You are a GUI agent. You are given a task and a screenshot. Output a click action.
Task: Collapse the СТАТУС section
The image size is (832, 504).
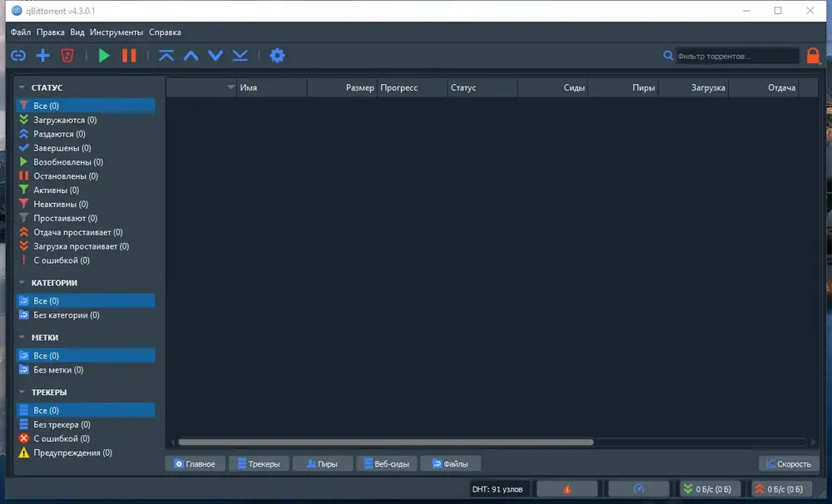point(22,87)
